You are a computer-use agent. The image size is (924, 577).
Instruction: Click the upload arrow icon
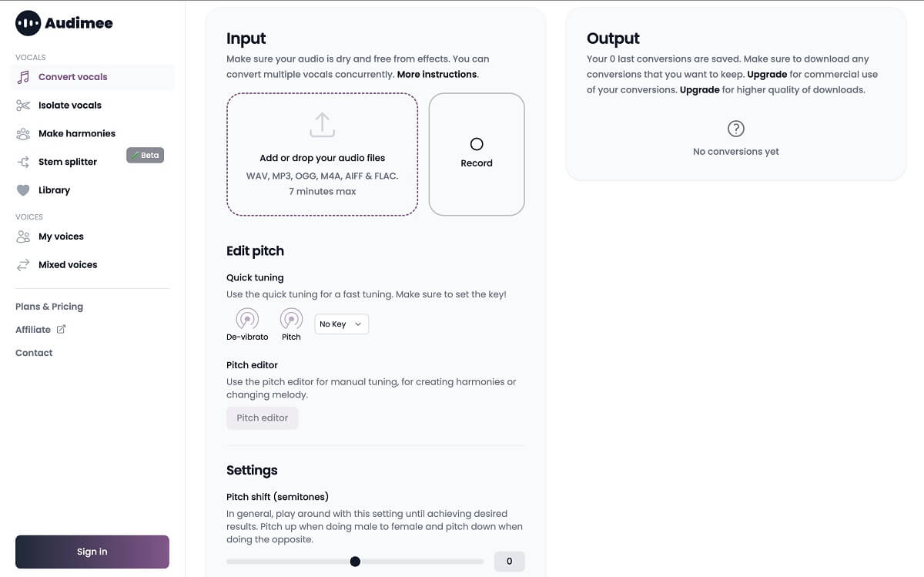pyautogui.click(x=322, y=125)
